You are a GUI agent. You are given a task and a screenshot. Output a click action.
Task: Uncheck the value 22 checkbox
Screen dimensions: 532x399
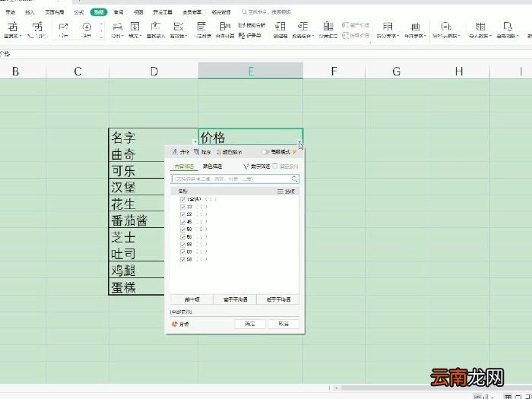(183, 214)
